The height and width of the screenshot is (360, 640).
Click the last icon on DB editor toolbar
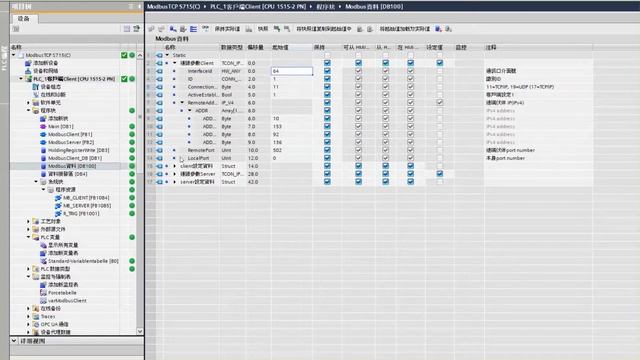click(x=448, y=29)
